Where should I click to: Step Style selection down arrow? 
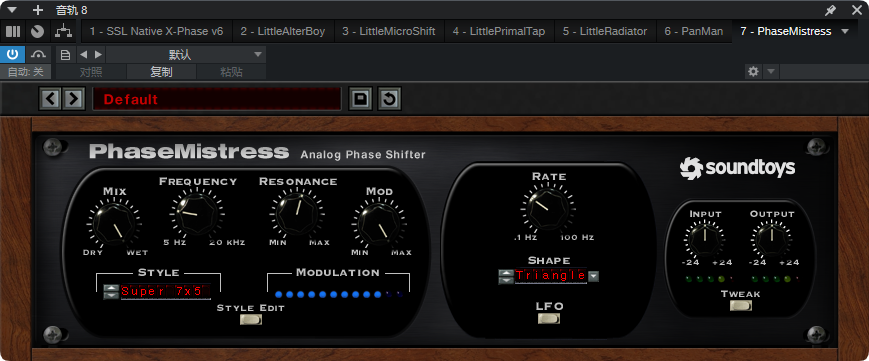(112, 295)
